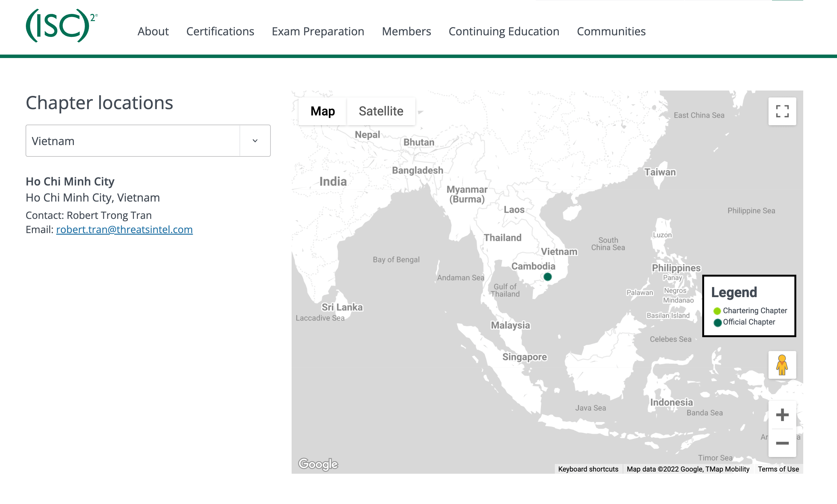Zoom in using the plus icon
The height and width of the screenshot is (504, 837).
coord(782,414)
